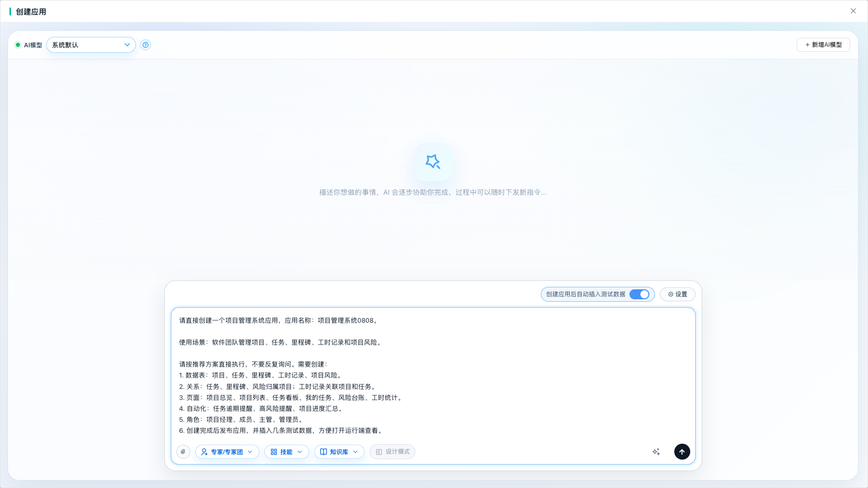This screenshot has width=868, height=488.
Task: Expand the 技能 dropdown
Action: [x=286, y=452]
